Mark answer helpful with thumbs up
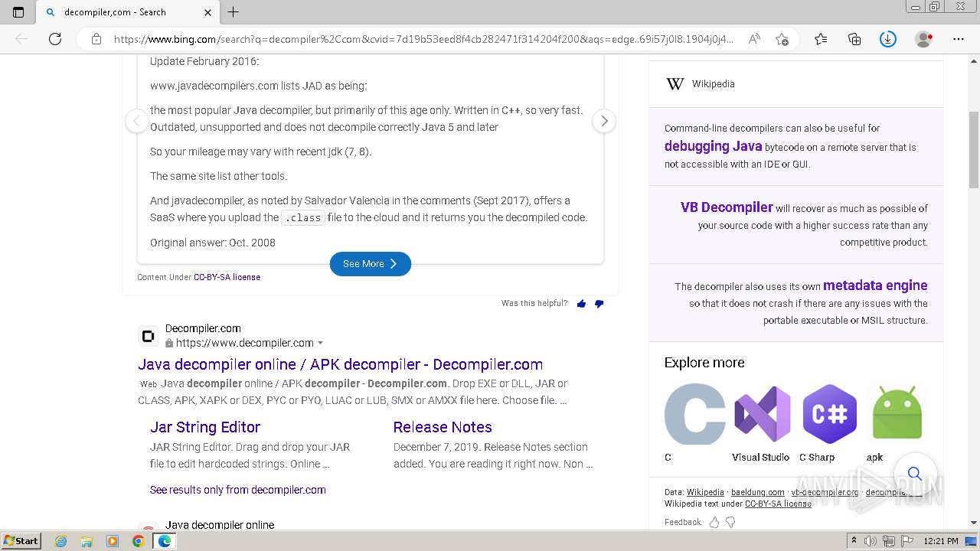 pos(581,304)
